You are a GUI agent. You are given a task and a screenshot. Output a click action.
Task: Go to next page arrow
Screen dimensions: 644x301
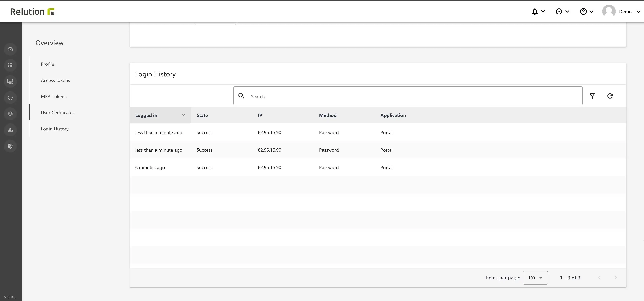tap(616, 278)
